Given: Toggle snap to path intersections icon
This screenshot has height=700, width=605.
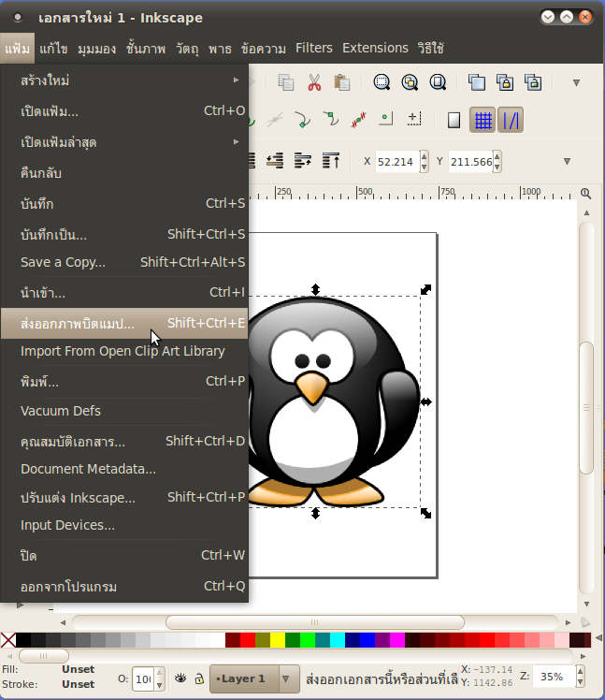Looking at the screenshot, I should [275, 120].
